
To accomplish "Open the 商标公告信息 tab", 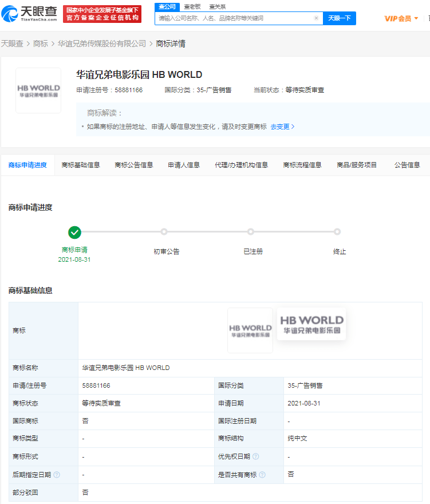I will 133,165.
